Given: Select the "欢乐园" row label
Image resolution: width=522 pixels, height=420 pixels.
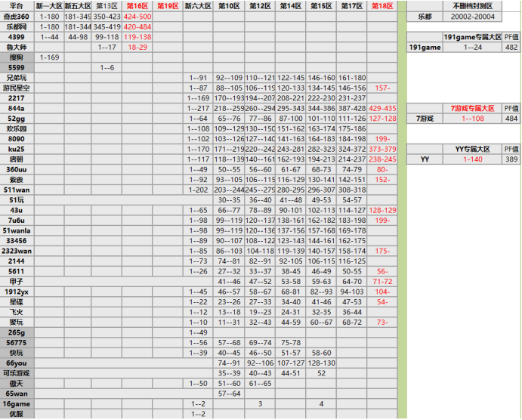Looking at the screenshot, I should point(17,129).
